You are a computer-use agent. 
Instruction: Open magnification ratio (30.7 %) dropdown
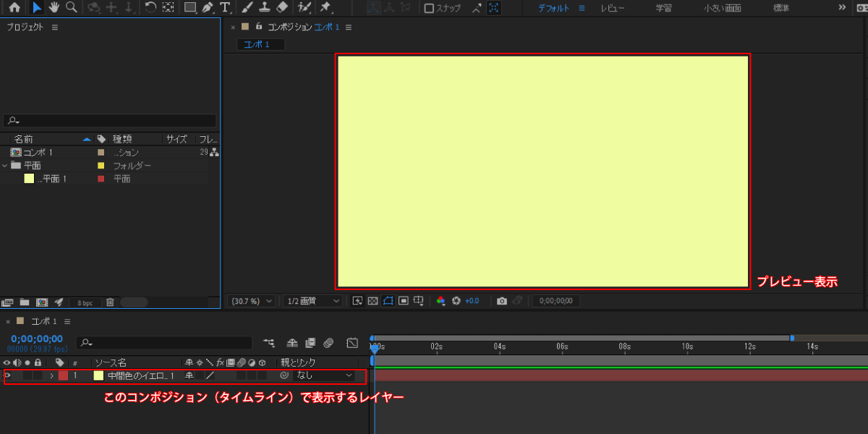[251, 301]
